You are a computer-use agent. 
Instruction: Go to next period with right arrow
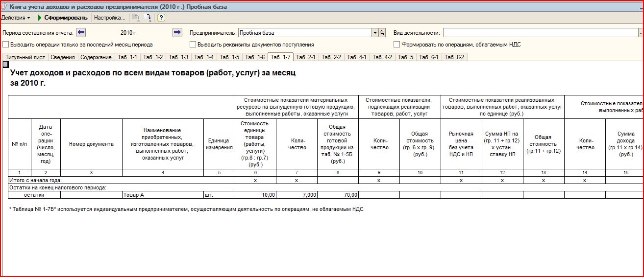pos(177,33)
